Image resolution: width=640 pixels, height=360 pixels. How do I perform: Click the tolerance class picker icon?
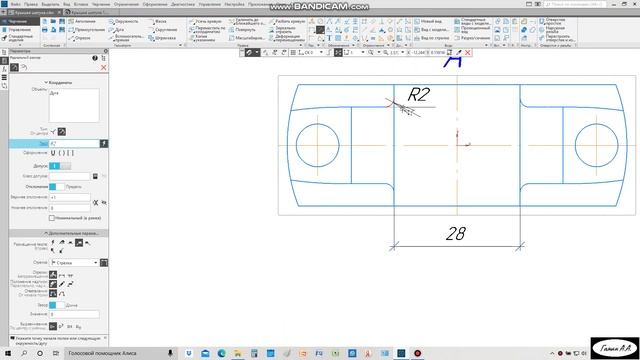pyautogui.click(x=95, y=176)
